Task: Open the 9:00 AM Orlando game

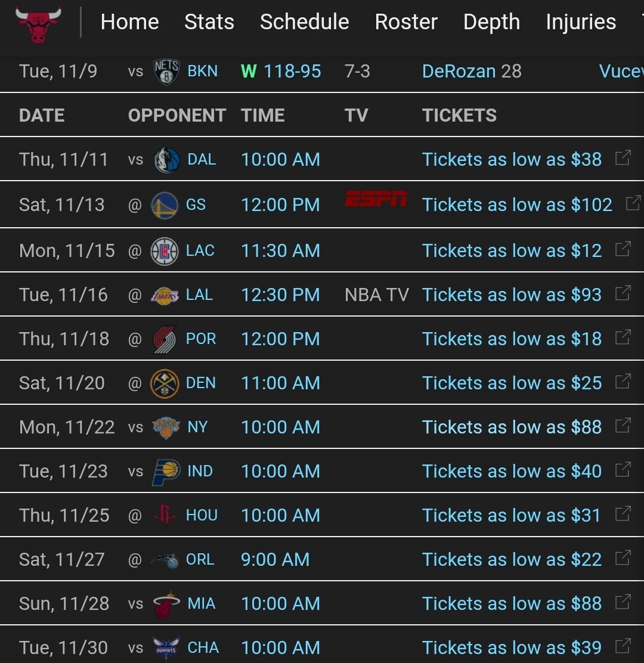Action: [275, 560]
